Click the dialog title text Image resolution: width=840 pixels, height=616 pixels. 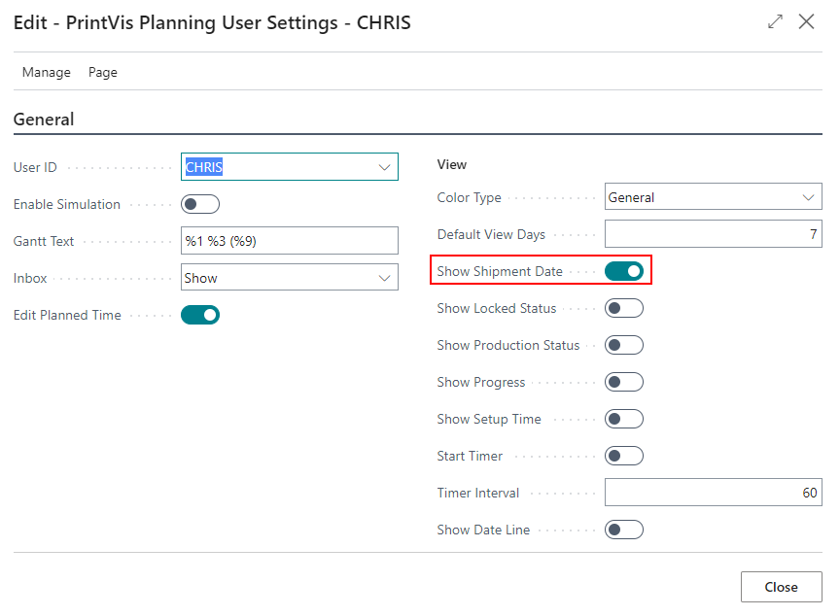coord(212,22)
